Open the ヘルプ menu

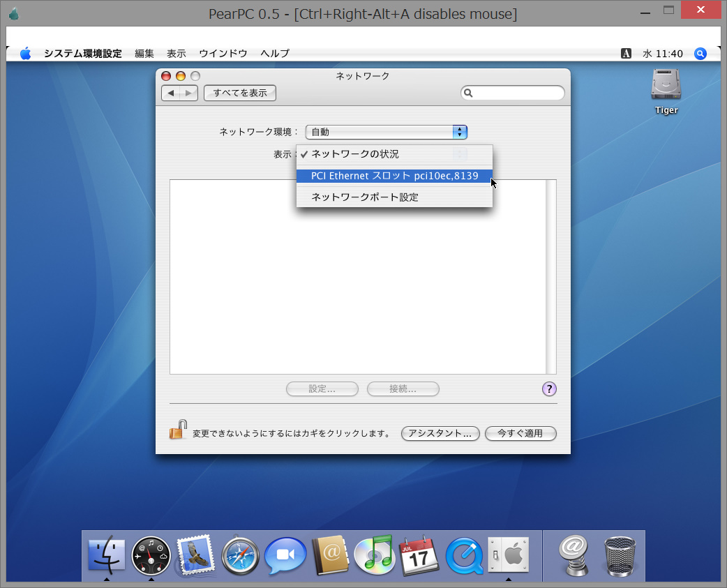point(275,54)
